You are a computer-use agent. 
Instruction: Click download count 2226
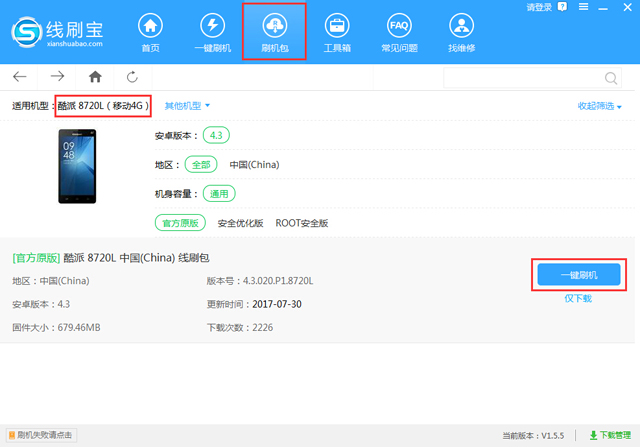tap(262, 327)
